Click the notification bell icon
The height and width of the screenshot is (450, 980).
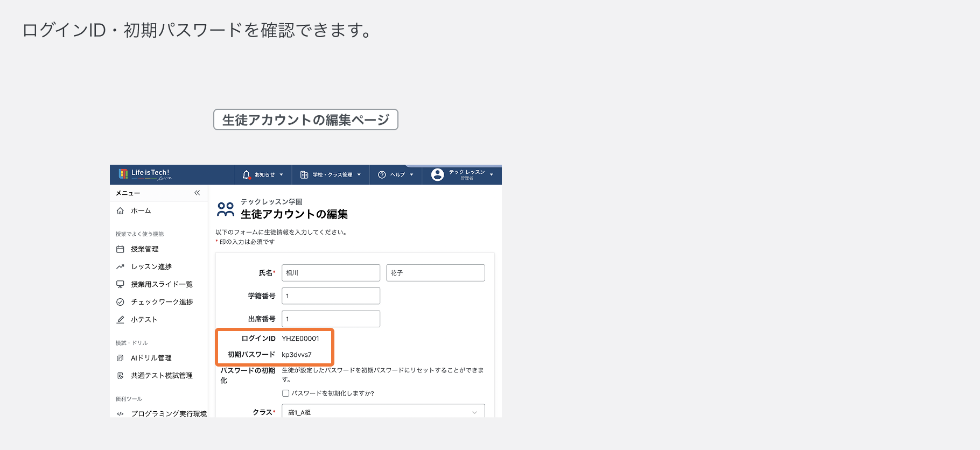click(247, 175)
